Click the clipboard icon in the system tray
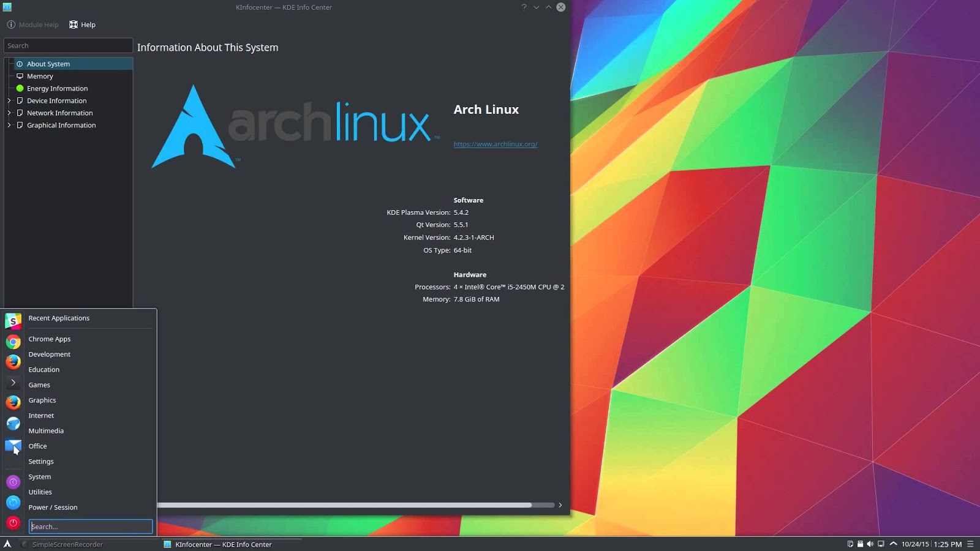Viewport: 980px width, 551px height. tap(850, 544)
